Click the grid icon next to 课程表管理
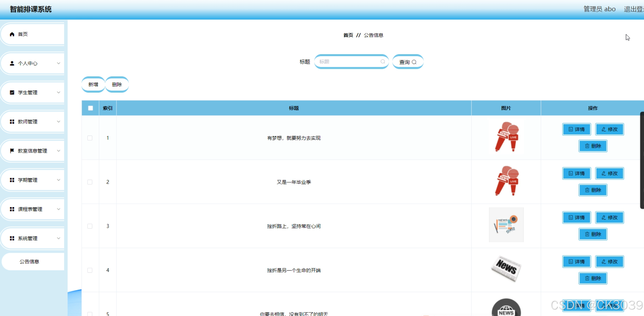Screen dimensions: 644x316 point(12,209)
